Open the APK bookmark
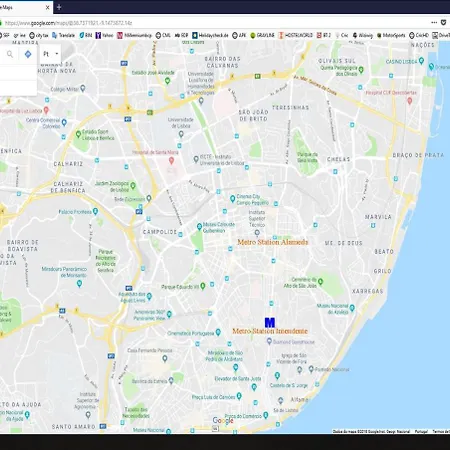The width and height of the screenshot is (450, 450). tap(239, 35)
